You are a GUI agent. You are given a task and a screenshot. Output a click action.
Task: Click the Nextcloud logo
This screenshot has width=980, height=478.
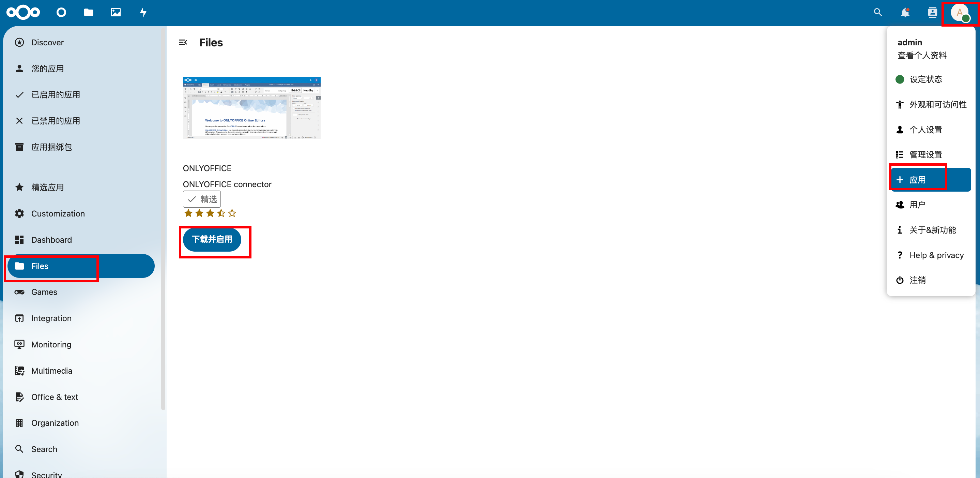23,13
